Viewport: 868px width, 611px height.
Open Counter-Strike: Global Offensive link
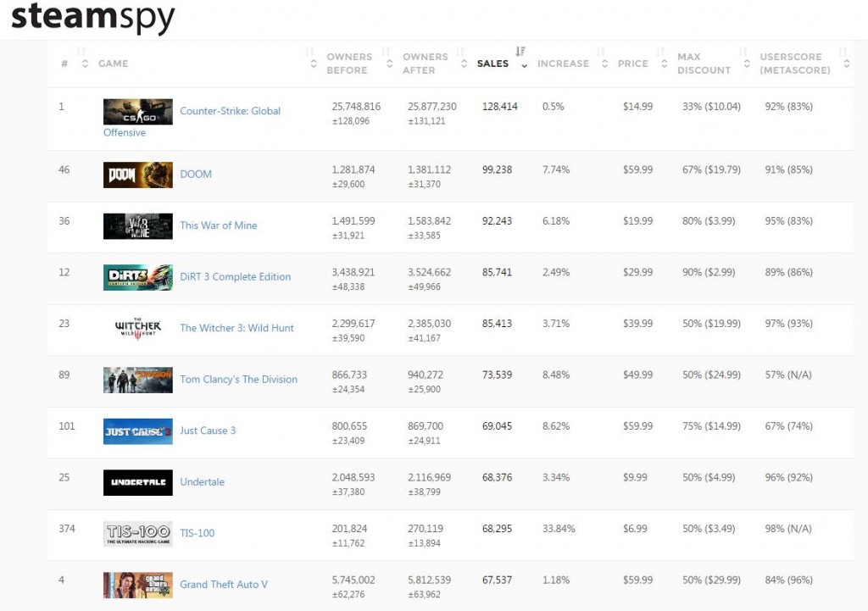[231, 111]
